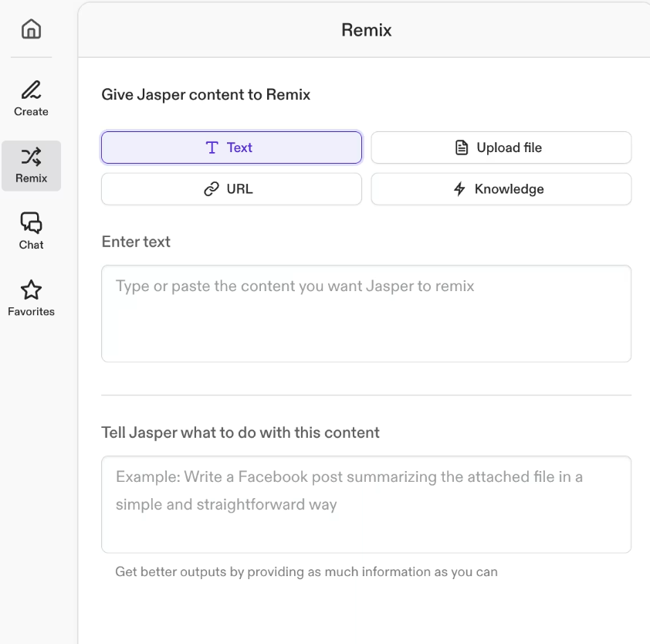Click the chain link icon on URL

tap(212, 189)
